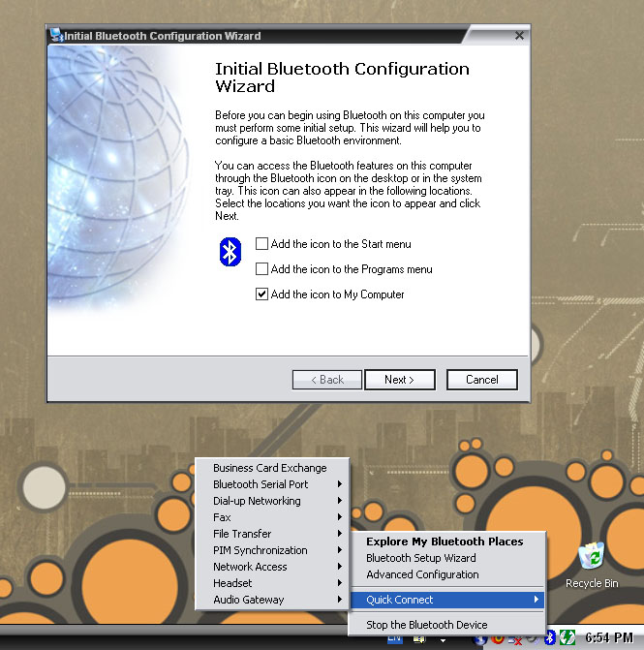644x650 pixels.
Task: Open Audio Gateway submenu entry
Action: (272, 600)
